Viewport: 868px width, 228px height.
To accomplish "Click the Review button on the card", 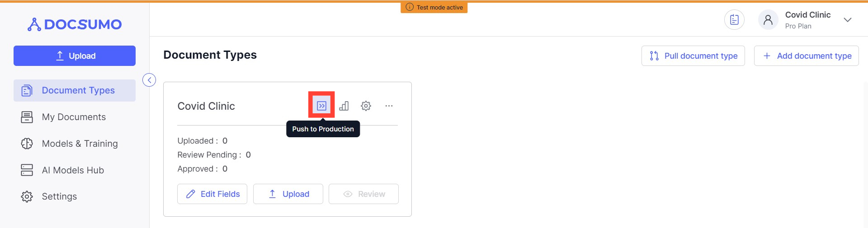I will click(363, 194).
